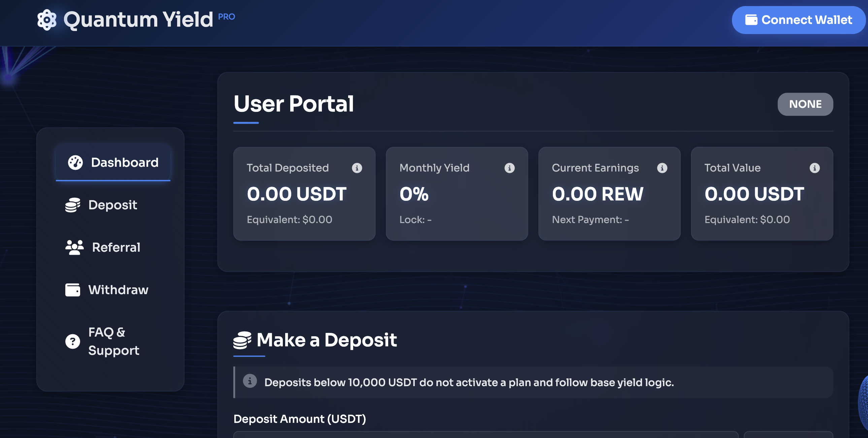Show info for Current Earnings
This screenshot has height=438, width=868.
point(662,168)
